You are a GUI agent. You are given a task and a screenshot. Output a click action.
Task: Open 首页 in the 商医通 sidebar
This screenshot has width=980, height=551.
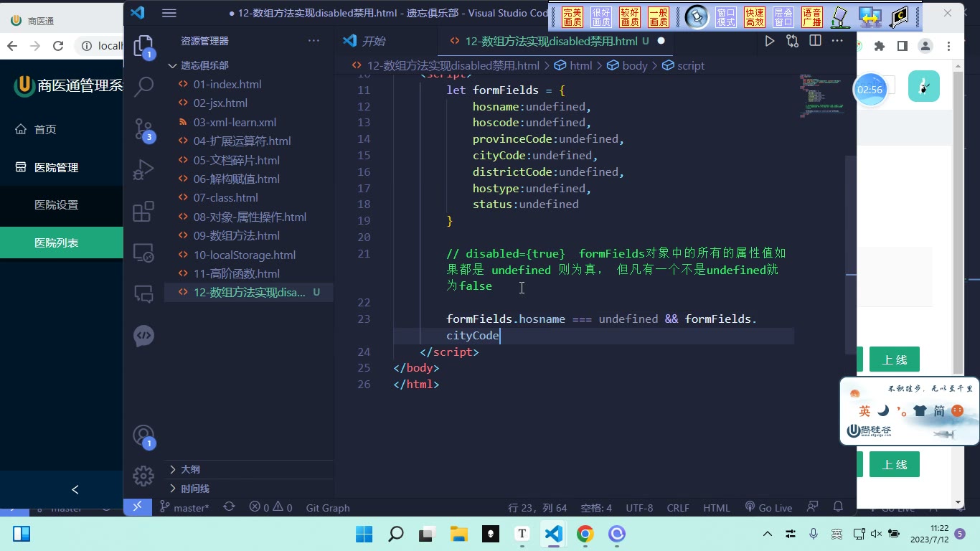coord(45,129)
